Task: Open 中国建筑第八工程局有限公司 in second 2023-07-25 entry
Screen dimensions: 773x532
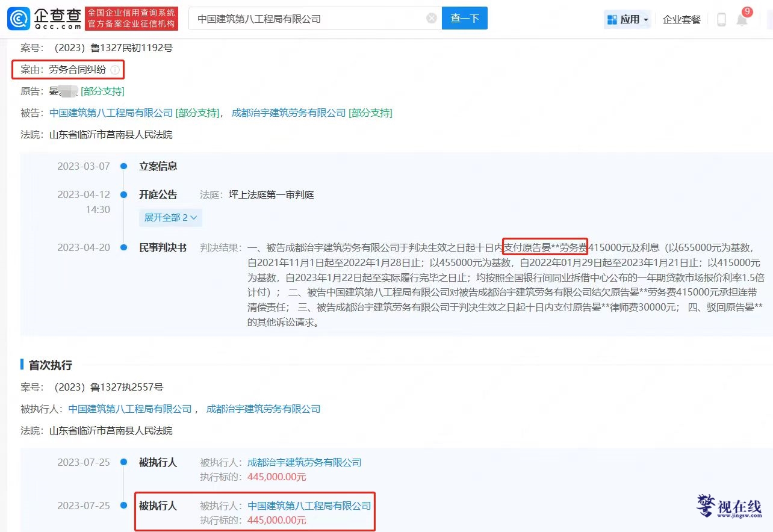Action: coord(309,506)
